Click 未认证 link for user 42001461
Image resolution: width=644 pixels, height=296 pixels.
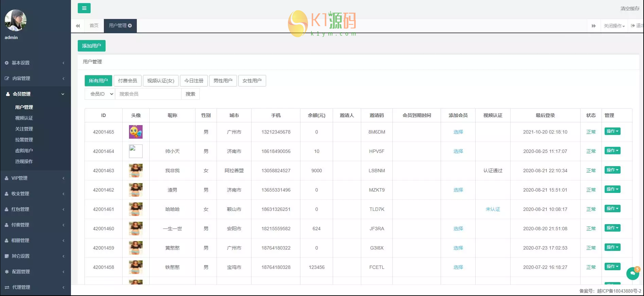point(493,209)
